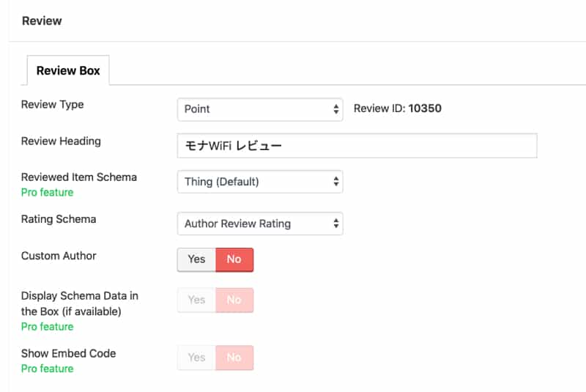Viewport: 586px width, 392px height.
Task: Set Custom Author to No
Action: [x=234, y=259]
